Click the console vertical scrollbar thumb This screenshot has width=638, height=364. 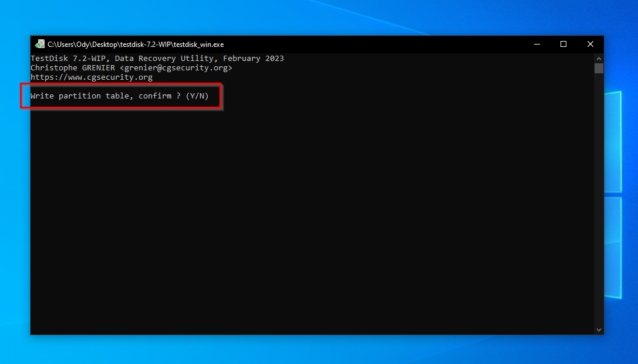coord(599,68)
